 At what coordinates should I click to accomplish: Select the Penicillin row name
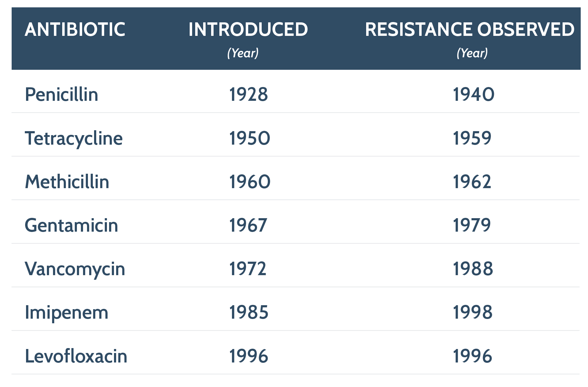pos(62,94)
